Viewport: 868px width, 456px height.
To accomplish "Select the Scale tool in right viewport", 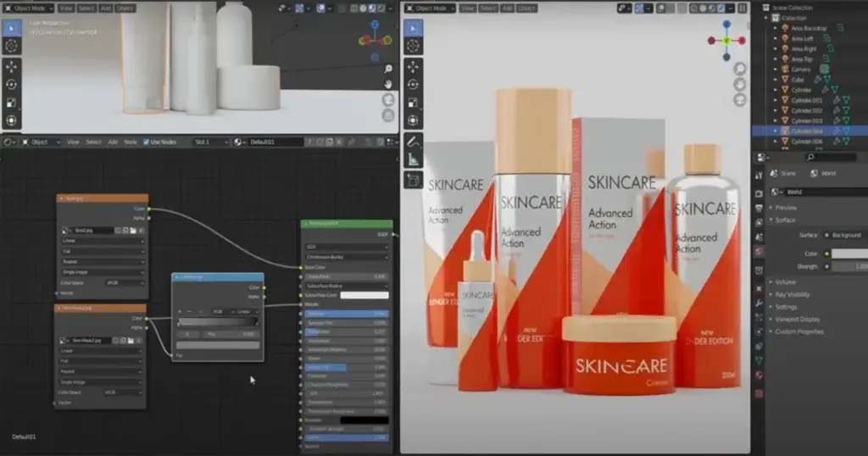I will click(x=413, y=103).
